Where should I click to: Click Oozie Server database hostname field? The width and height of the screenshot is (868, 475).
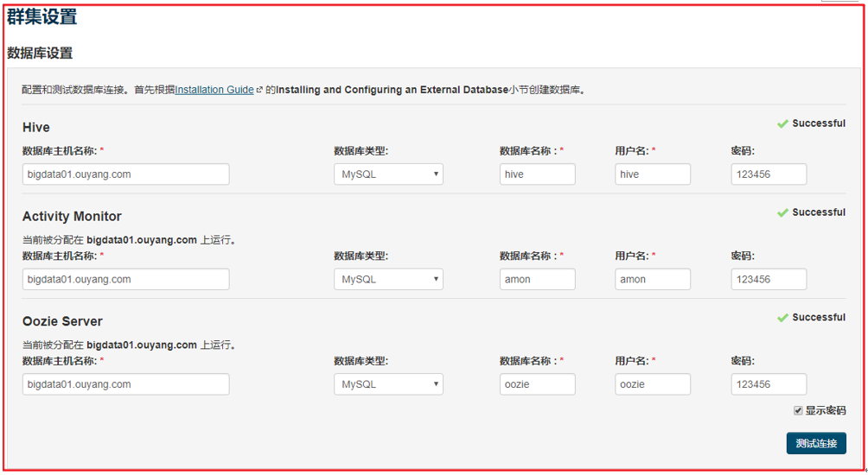125,384
